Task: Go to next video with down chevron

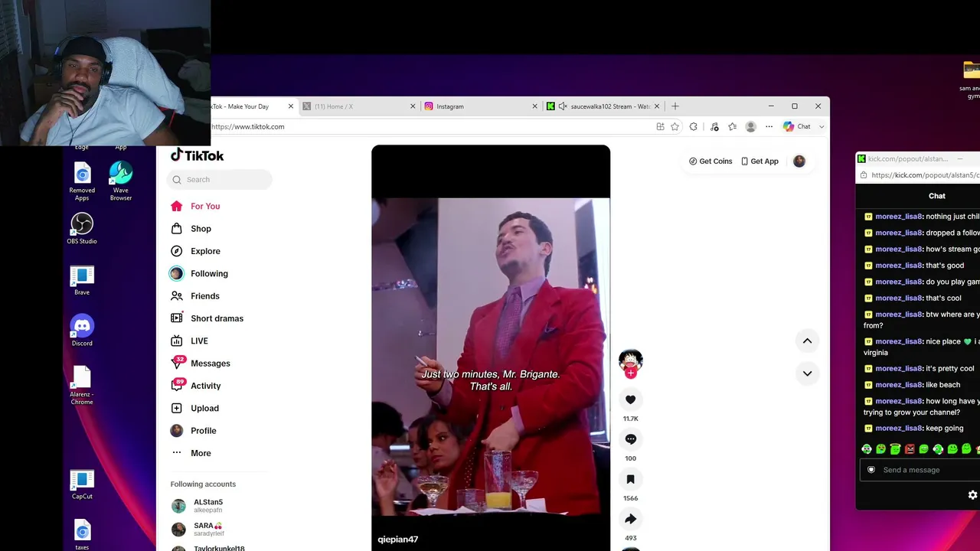Action: coord(807,373)
